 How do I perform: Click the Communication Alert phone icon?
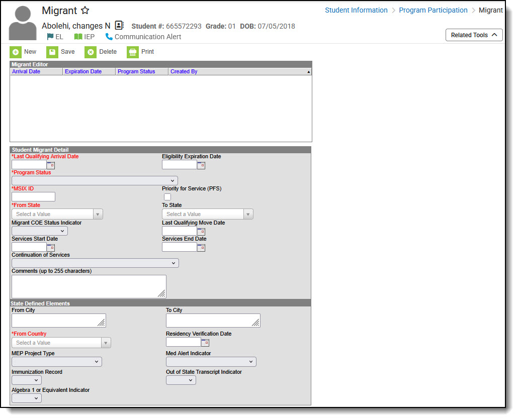tap(109, 37)
